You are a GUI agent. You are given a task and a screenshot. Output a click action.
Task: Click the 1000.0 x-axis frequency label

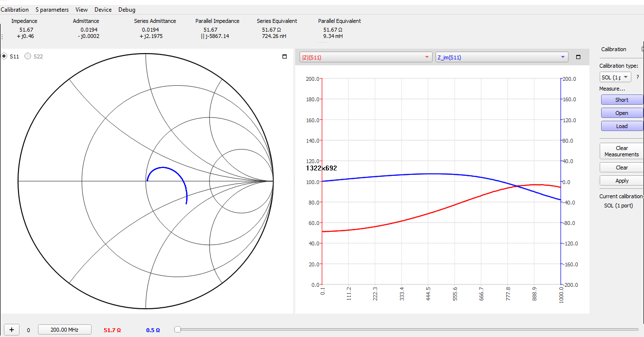coord(561,295)
